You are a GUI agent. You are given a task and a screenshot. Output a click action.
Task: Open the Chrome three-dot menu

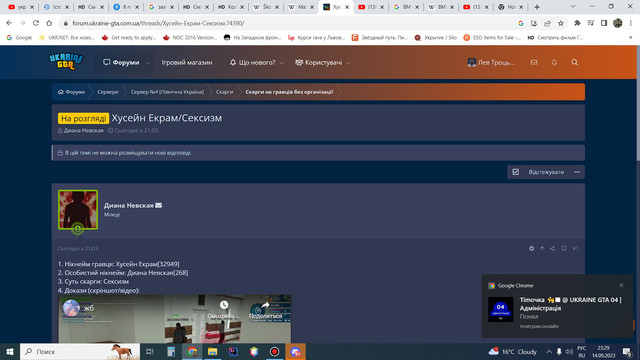pyautogui.click(x=631, y=23)
